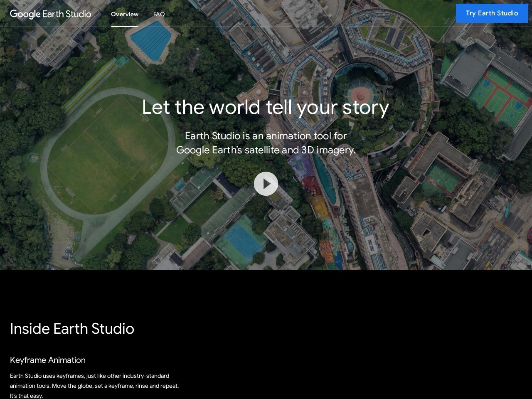Click the 'Keyframe Animation' subheading
This screenshot has width=532, height=399.
pos(48,360)
